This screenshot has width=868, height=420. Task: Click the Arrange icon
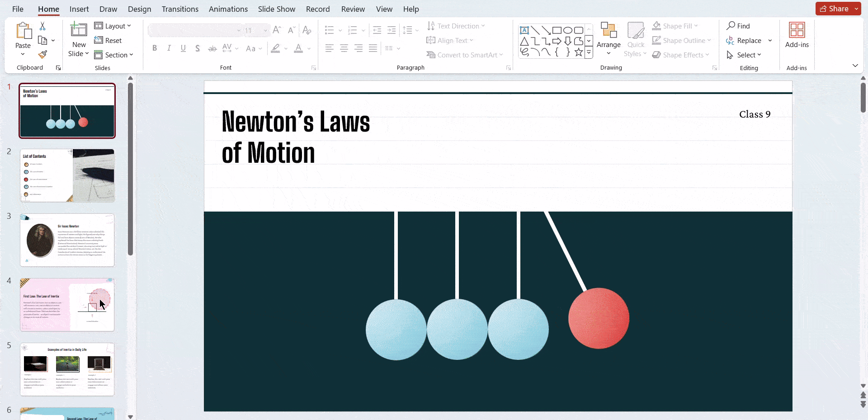(609, 31)
